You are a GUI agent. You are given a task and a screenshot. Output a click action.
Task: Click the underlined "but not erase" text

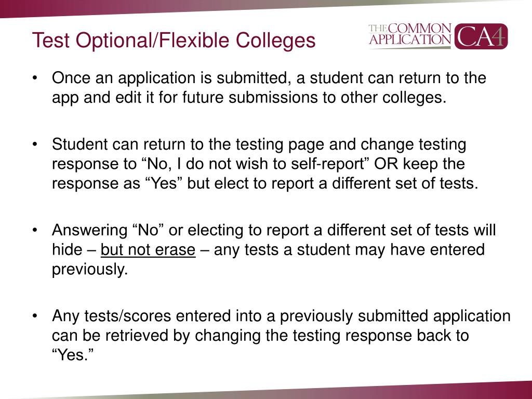pos(148,250)
